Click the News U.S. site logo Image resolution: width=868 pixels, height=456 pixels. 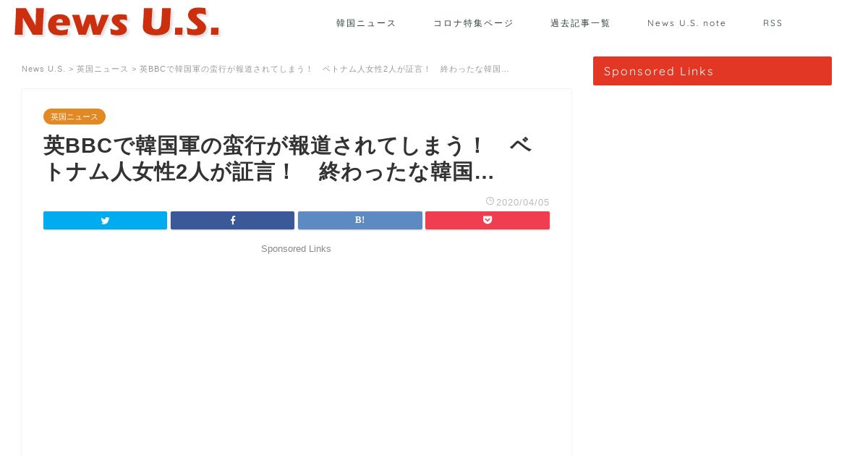click(117, 22)
